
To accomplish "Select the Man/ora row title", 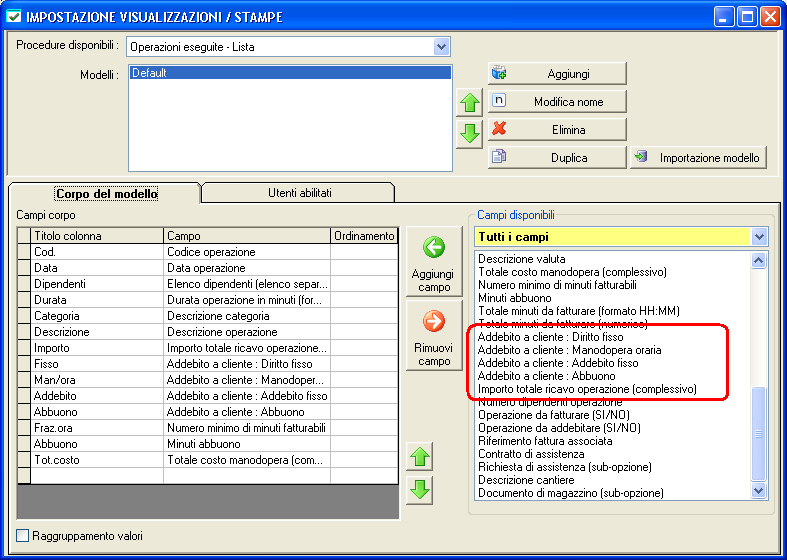I will pyautogui.click(x=97, y=380).
